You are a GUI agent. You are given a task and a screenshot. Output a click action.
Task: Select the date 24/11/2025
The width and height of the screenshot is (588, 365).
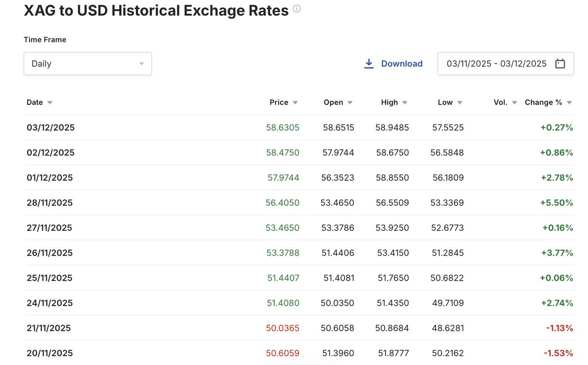click(x=50, y=303)
